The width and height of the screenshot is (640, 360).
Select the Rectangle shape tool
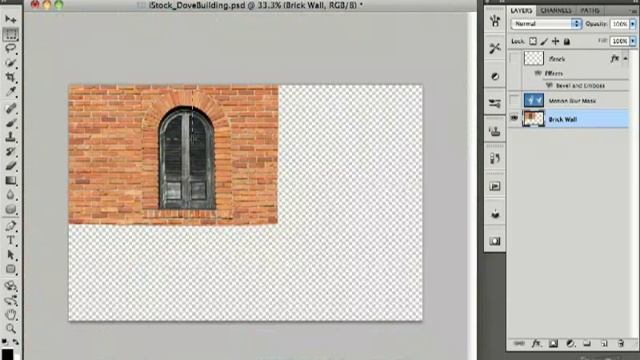(11, 269)
